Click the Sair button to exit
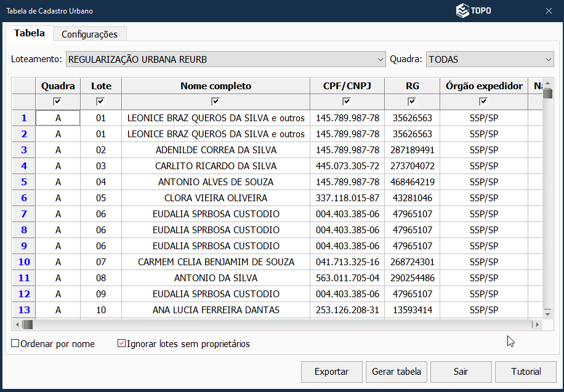564x392 pixels. [461, 372]
